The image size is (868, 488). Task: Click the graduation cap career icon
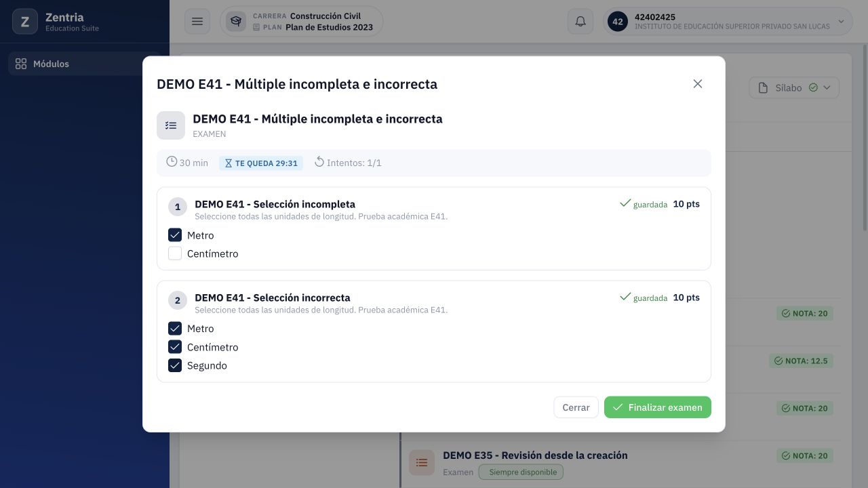pyautogui.click(x=236, y=22)
